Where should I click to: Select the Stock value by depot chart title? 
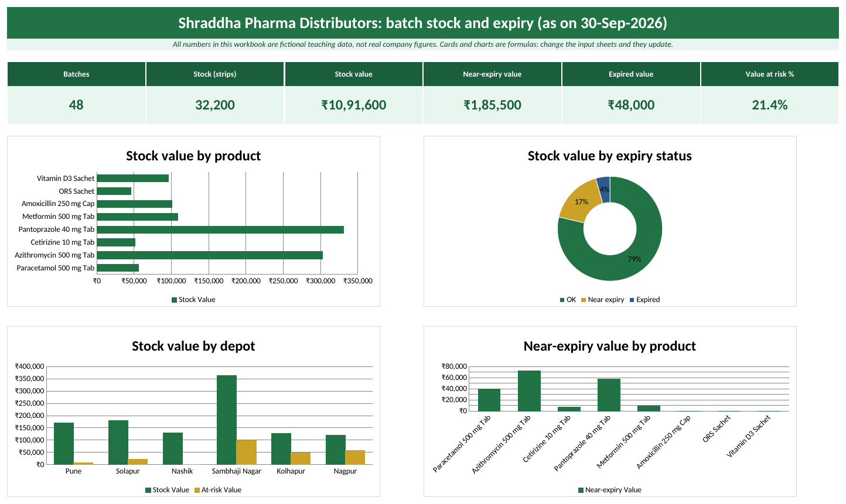[x=193, y=346]
